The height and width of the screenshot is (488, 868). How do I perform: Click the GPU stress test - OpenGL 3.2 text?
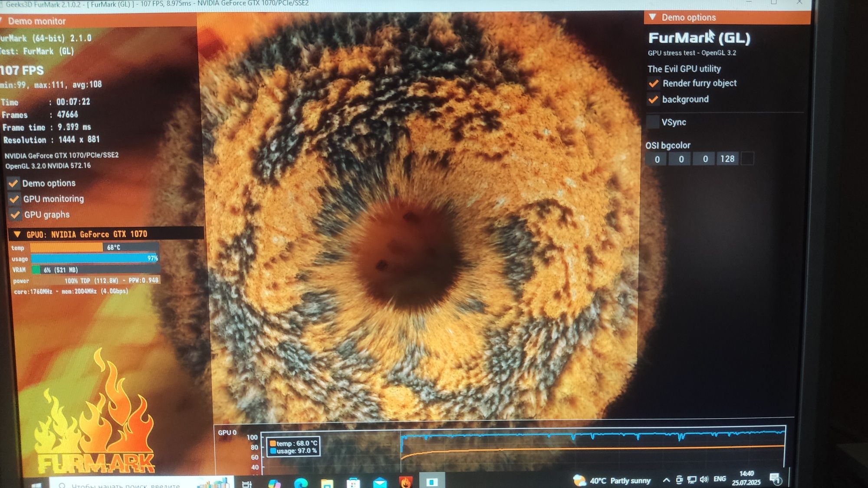(692, 53)
